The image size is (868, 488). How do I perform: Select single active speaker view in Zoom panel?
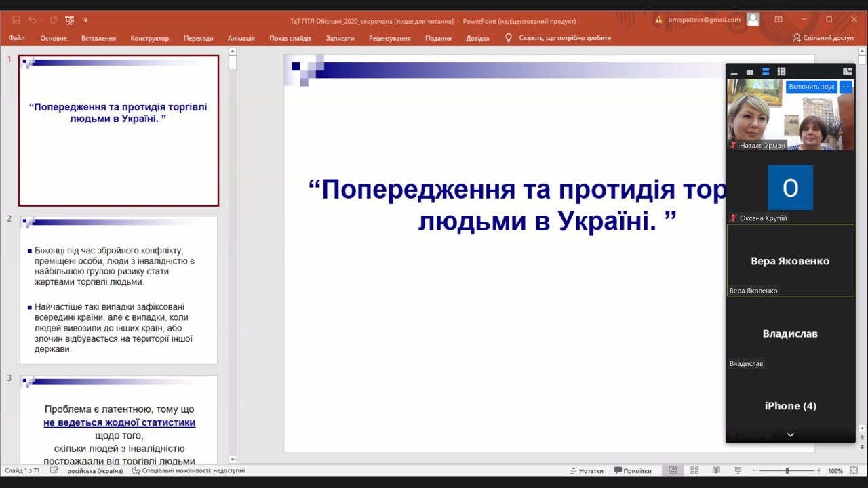pos(750,72)
